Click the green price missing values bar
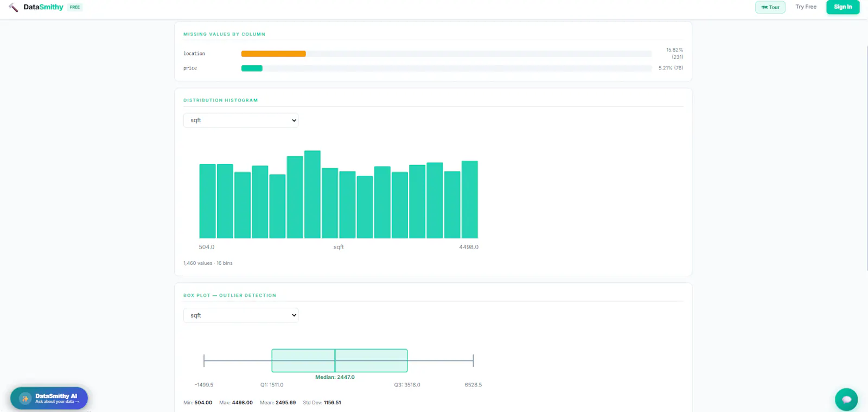Image resolution: width=868 pixels, height=412 pixels. coord(252,68)
